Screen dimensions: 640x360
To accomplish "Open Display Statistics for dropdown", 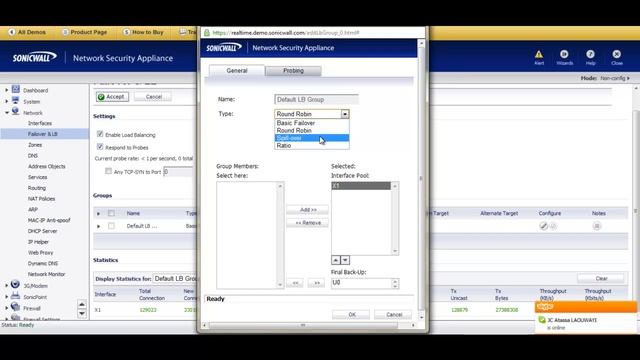I will [x=175, y=278].
